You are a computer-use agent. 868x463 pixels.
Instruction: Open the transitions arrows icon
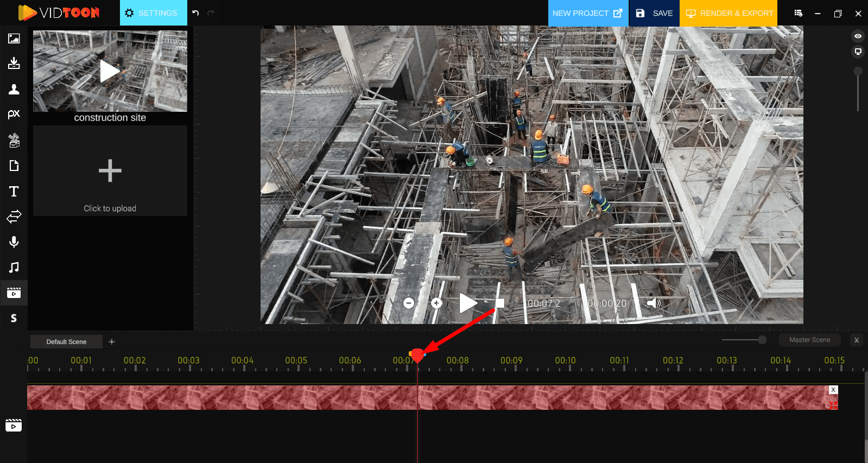14,217
